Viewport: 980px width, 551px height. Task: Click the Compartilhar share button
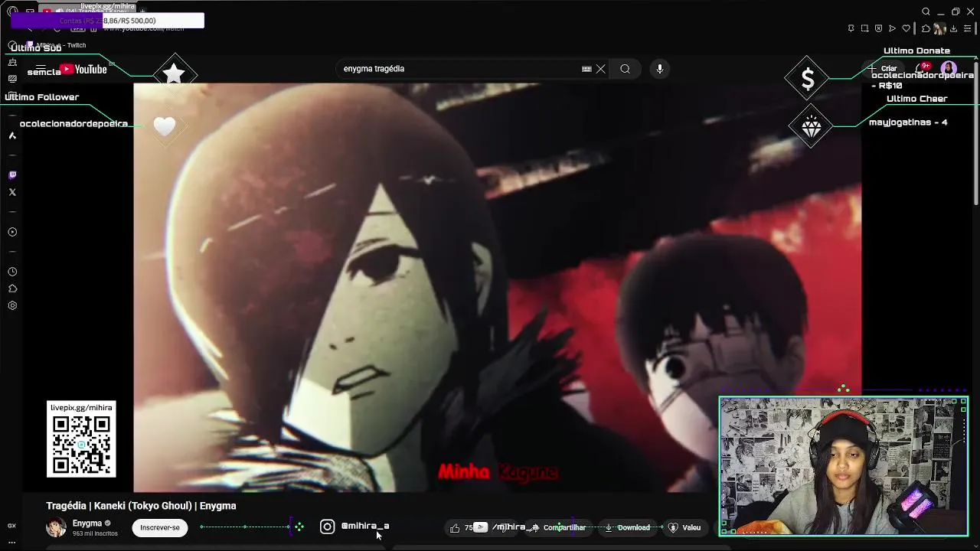[x=560, y=527]
